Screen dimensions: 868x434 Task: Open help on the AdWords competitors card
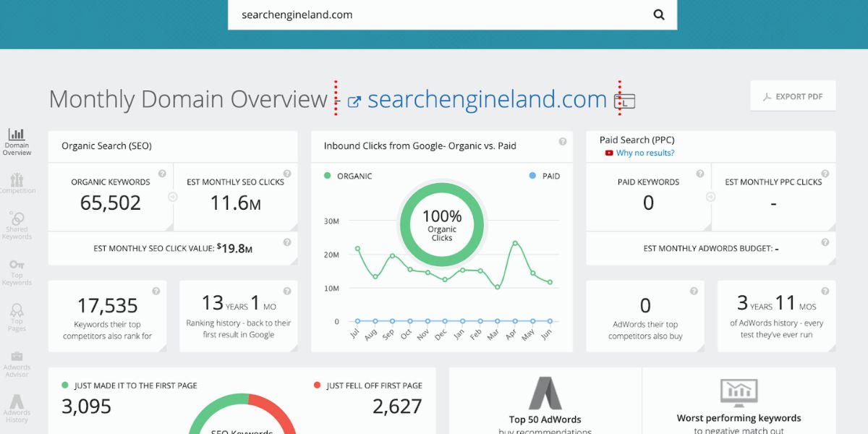coord(694,291)
